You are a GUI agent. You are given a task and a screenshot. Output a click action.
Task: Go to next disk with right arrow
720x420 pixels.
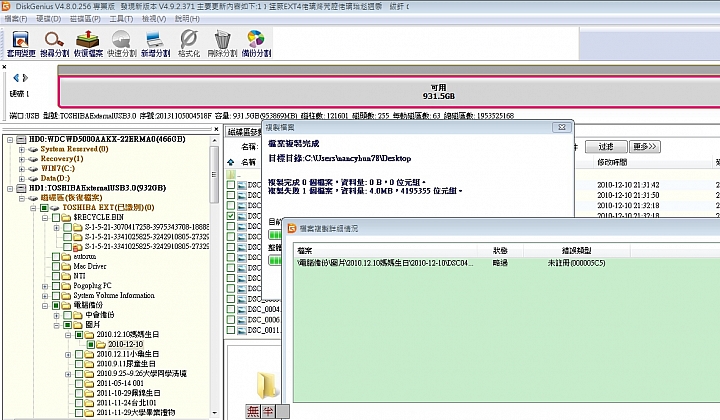click(26, 78)
